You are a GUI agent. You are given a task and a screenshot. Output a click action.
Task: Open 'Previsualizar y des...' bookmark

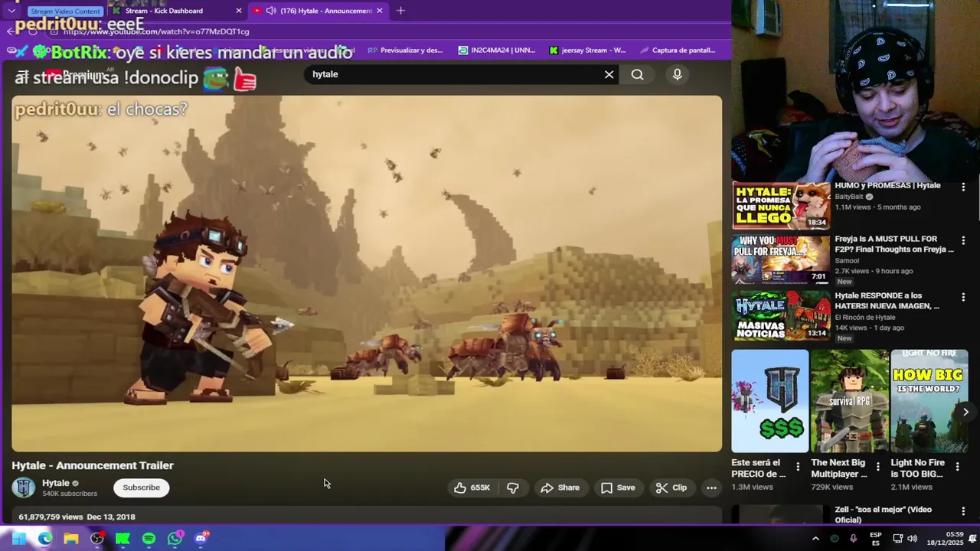(405, 50)
